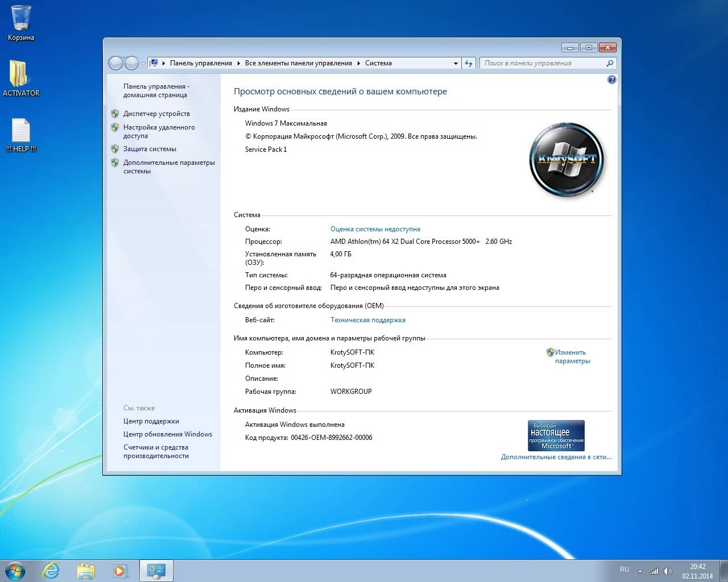Click shield icon beside Дополнительные параметры системы

pyautogui.click(x=115, y=163)
